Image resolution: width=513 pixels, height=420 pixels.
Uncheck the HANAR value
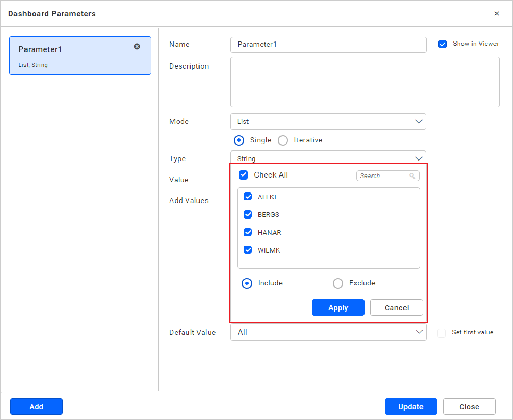coord(247,232)
